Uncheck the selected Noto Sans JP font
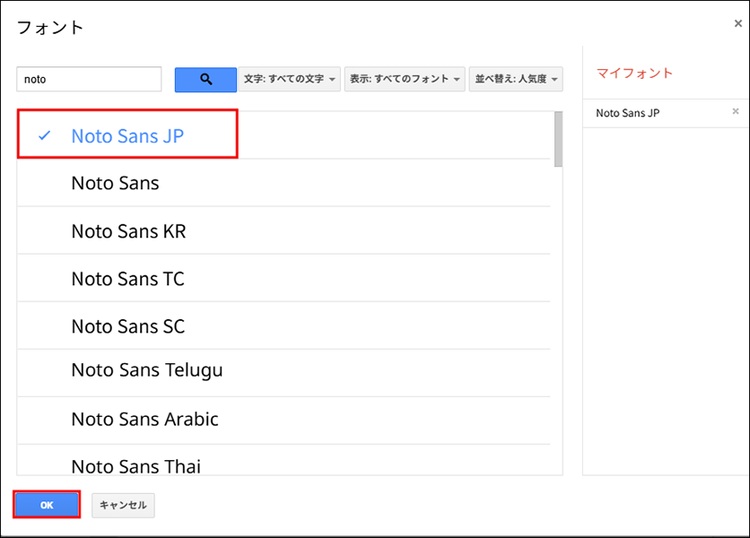 [127, 136]
